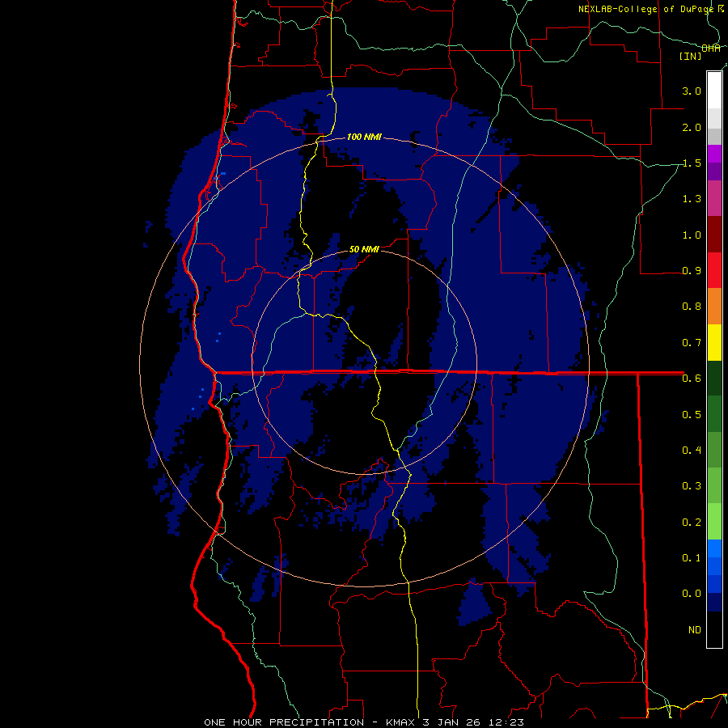Click the 1.0 legend value

pyautogui.click(x=692, y=235)
